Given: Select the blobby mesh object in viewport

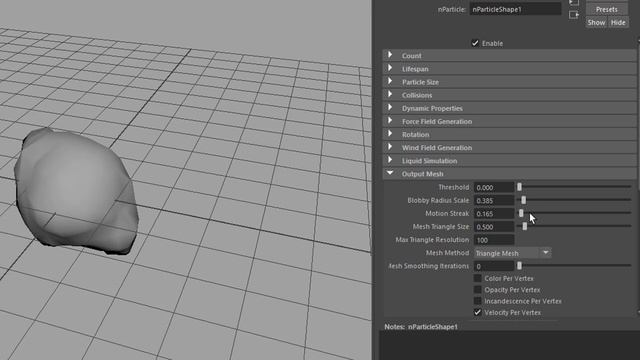Looking at the screenshot, I should click(76, 192).
